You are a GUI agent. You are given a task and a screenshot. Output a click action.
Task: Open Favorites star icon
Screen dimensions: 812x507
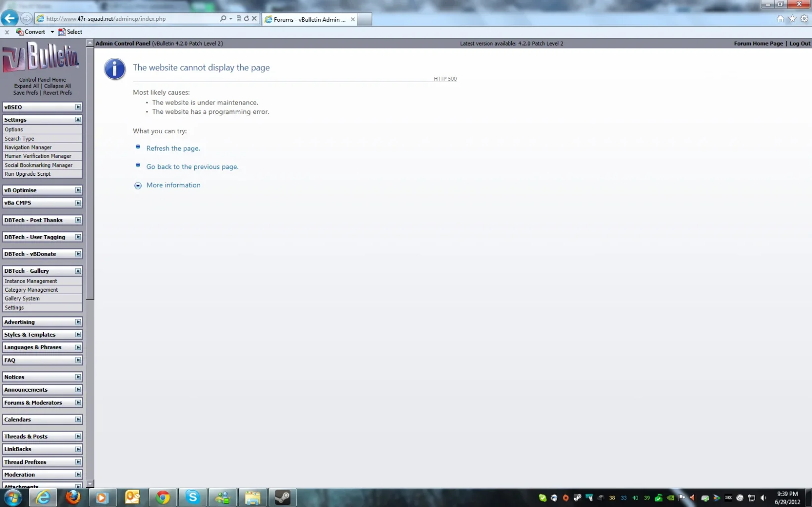pos(792,19)
